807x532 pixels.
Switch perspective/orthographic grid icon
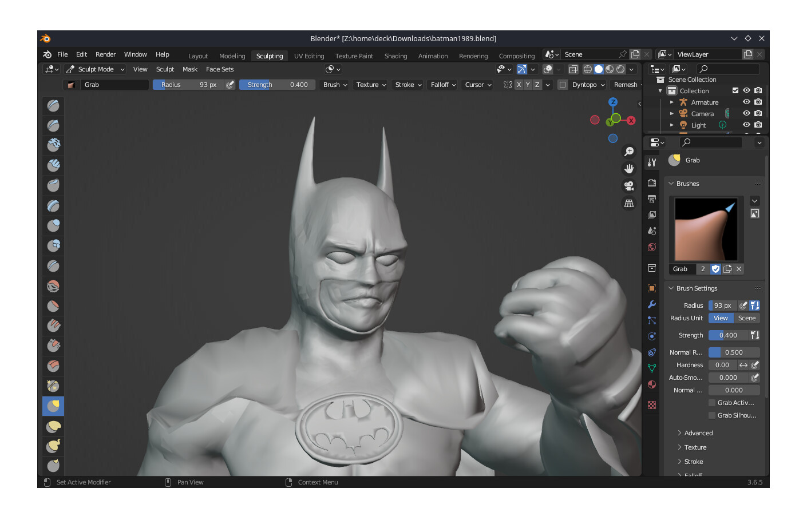(x=629, y=203)
